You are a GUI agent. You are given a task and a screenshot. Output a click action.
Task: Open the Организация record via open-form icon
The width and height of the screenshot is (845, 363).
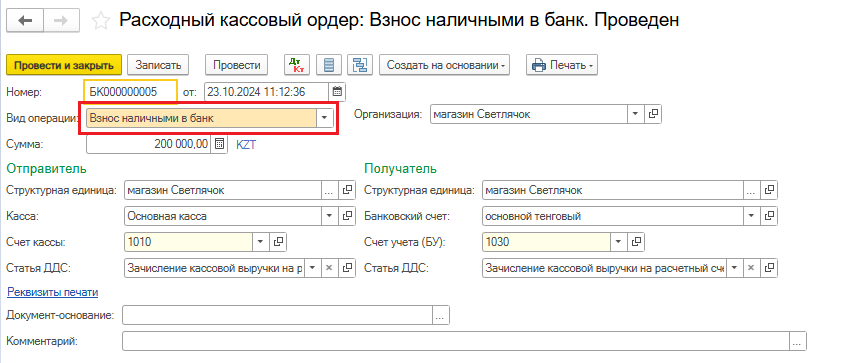[653, 114]
